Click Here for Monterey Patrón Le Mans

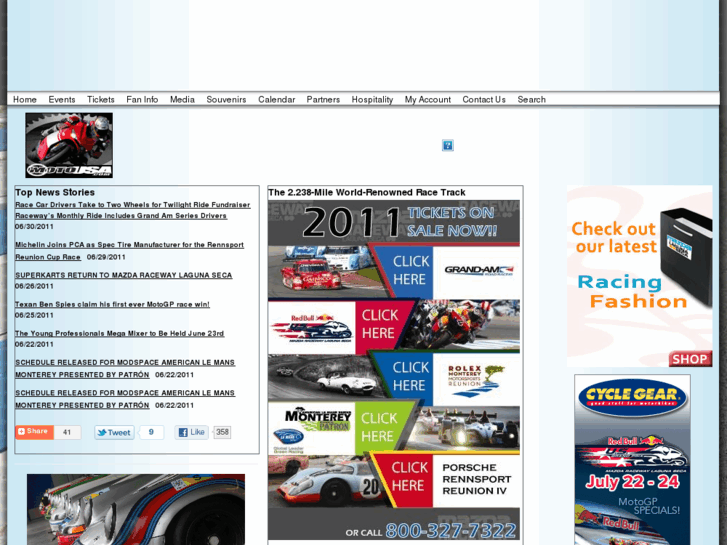379,427
